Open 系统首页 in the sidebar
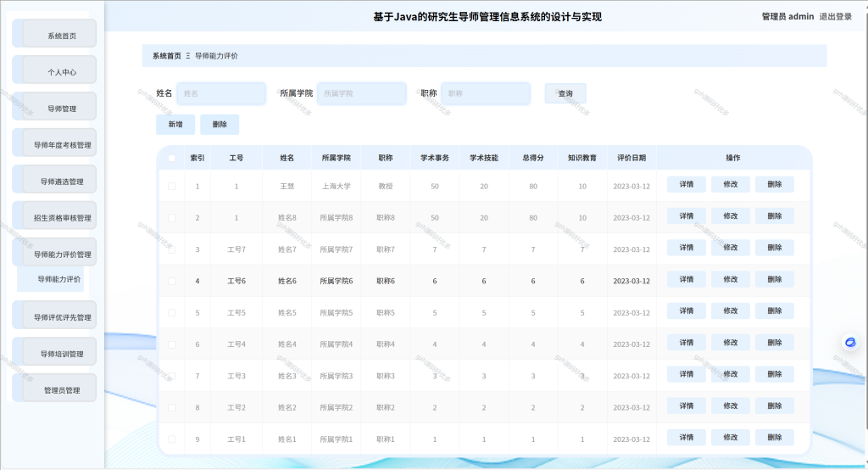The width and height of the screenshot is (868, 470). [54, 34]
